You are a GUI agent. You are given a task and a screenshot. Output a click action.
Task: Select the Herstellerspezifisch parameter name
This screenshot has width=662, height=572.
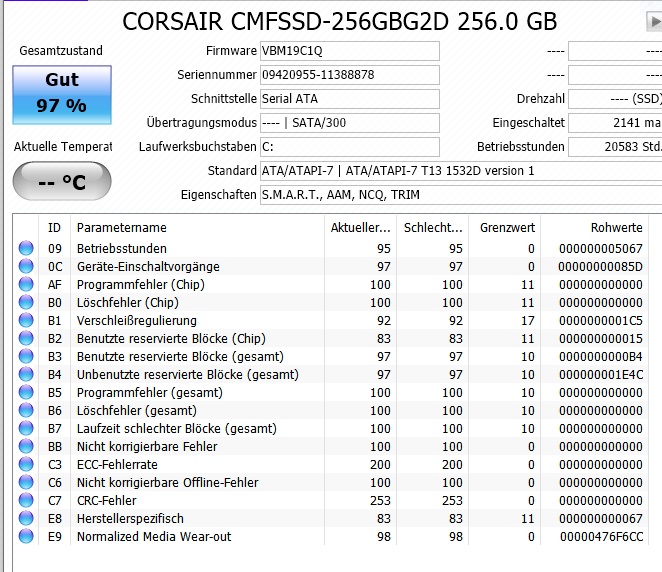130,519
